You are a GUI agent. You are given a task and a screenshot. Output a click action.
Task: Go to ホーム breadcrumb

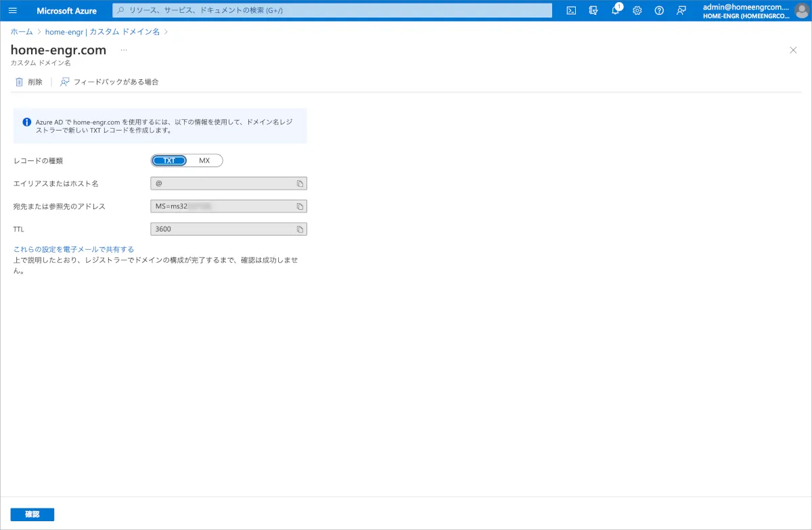(x=22, y=32)
